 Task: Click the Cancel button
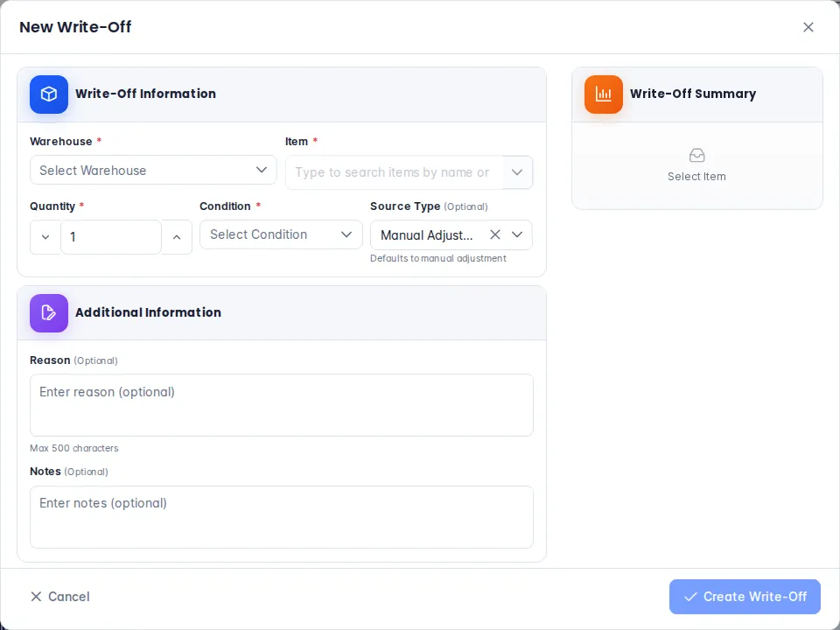click(x=60, y=596)
